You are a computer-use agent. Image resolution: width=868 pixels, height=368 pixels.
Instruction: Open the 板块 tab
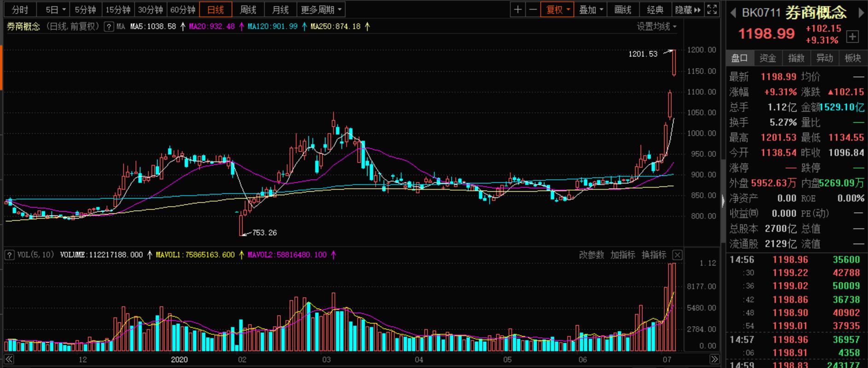coord(853,58)
